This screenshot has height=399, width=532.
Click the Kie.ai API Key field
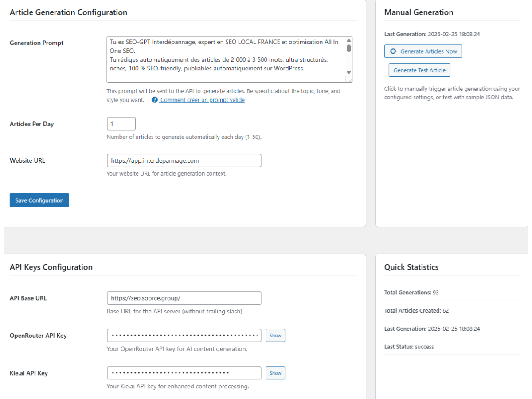coord(184,373)
